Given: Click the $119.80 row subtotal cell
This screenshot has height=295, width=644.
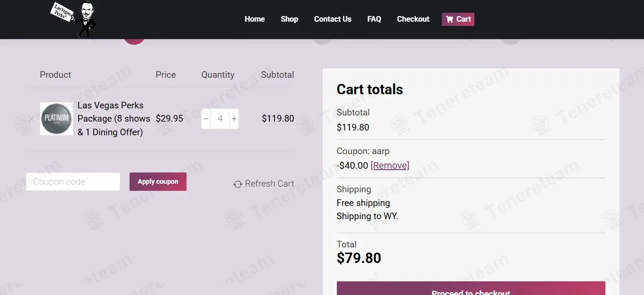Looking at the screenshot, I should click(278, 119).
